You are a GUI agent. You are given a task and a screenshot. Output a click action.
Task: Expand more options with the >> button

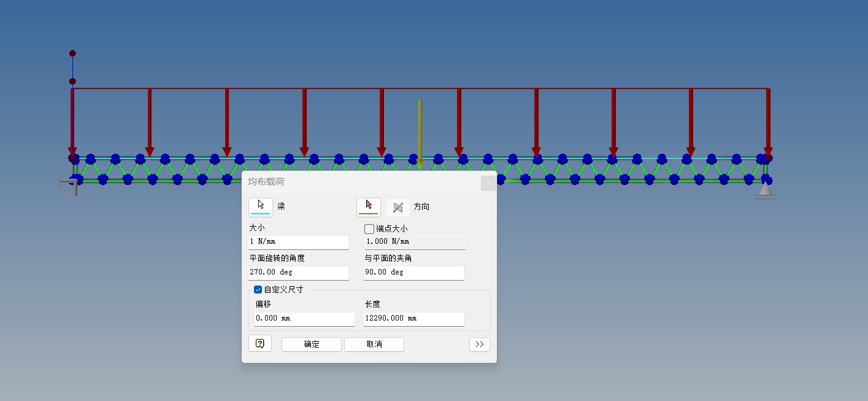pyautogui.click(x=479, y=344)
